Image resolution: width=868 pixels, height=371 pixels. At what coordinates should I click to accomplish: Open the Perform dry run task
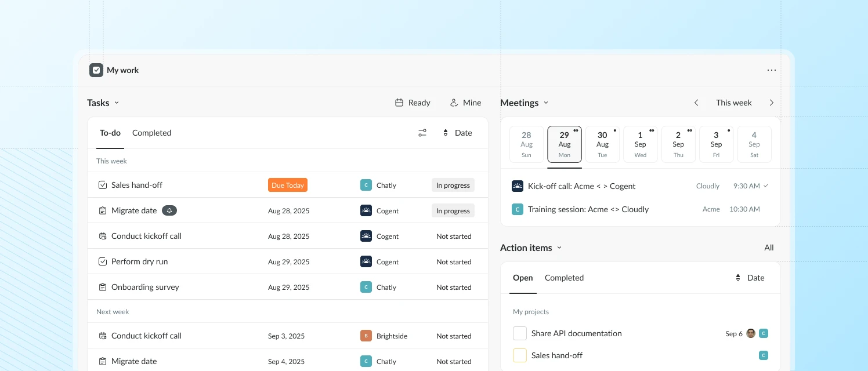(139, 261)
